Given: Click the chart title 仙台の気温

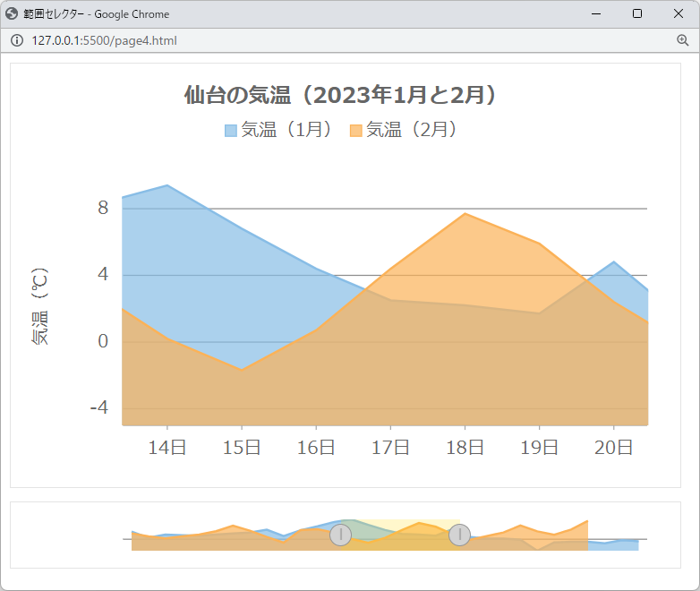Looking at the screenshot, I should point(340,95).
